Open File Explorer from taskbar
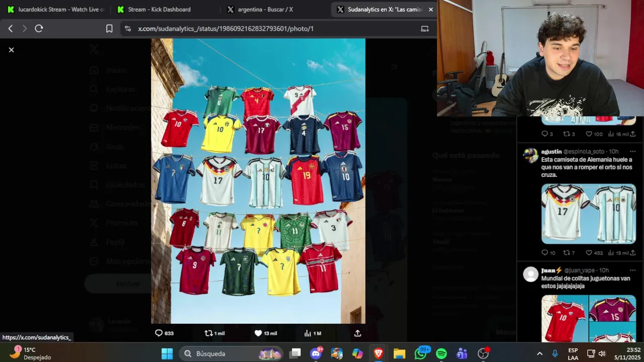The height and width of the screenshot is (362, 644). click(399, 353)
